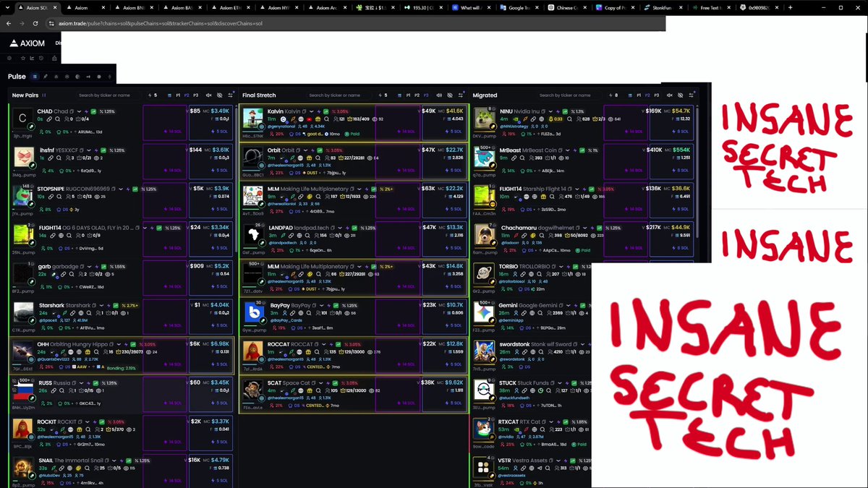Image resolution: width=868 pixels, height=488 pixels.
Task: Mute sound alerts in the New Pairs column
Action: [x=209, y=95]
